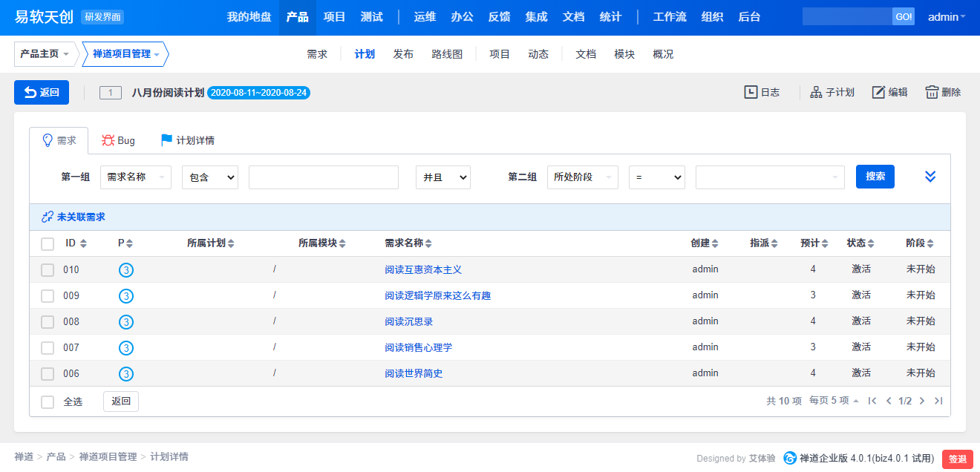Viewport: 980px width, 472px height.
Task: Check the box for story 009
Action: 48,296
